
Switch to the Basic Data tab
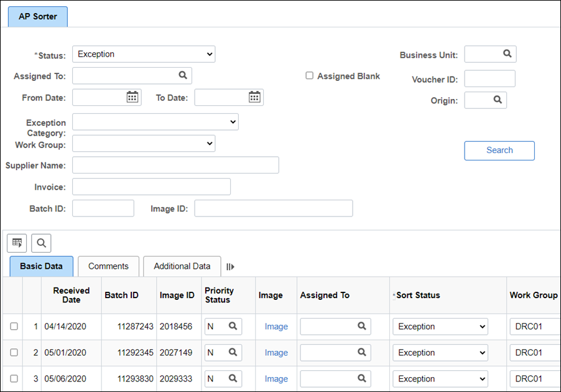tap(42, 266)
